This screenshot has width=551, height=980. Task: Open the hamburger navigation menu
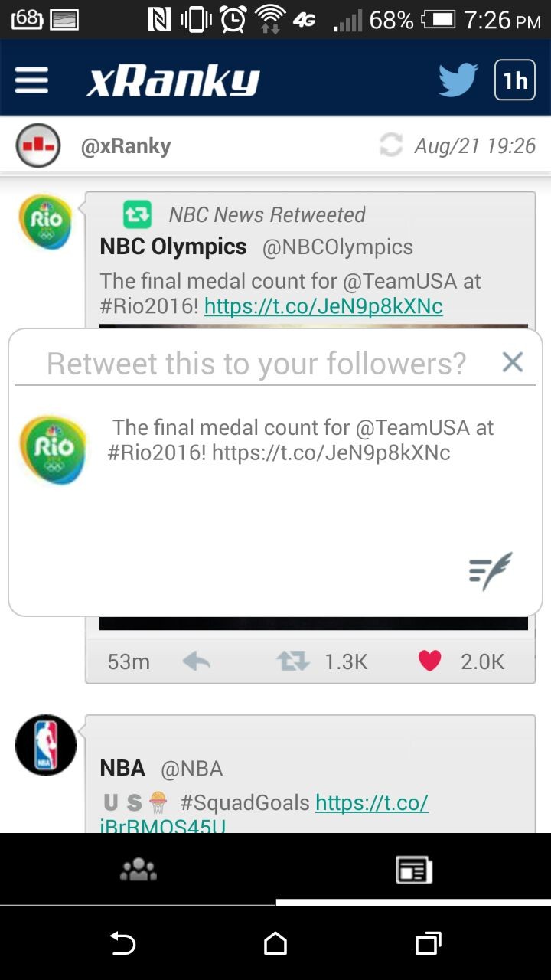click(x=31, y=80)
